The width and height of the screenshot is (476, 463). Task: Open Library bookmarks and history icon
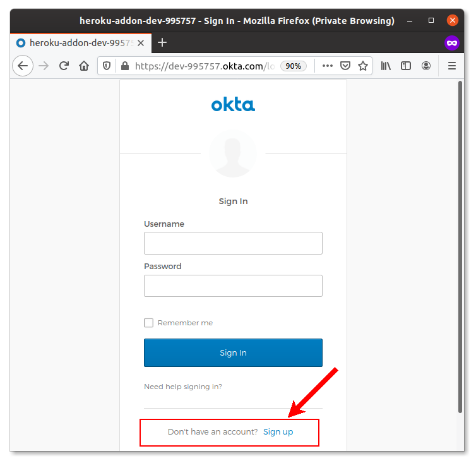[x=386, y=66]
